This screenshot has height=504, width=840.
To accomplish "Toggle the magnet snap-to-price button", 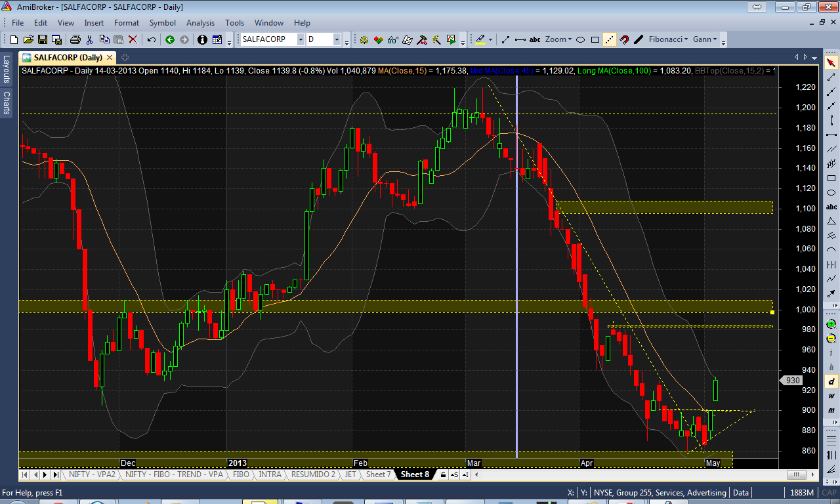I will (x=624, y=39).
